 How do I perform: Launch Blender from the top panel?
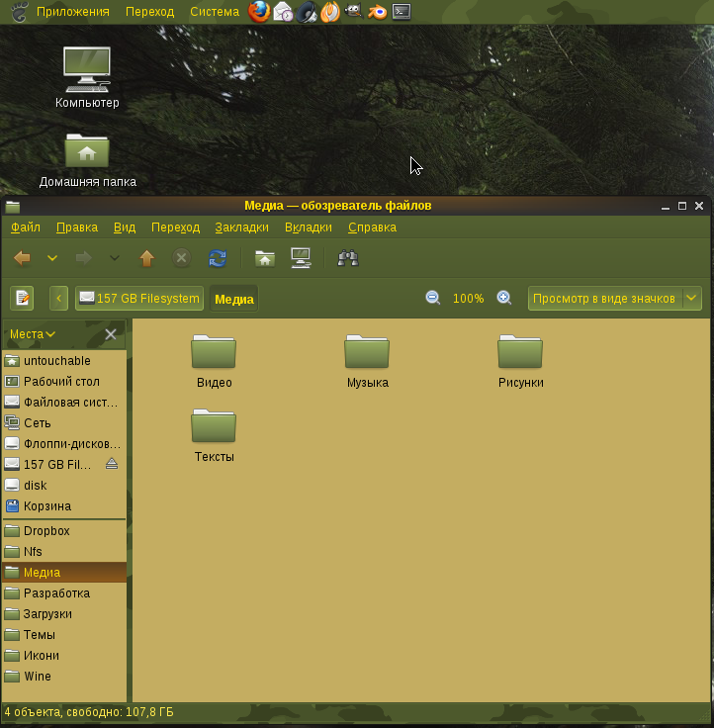point(378,12)
